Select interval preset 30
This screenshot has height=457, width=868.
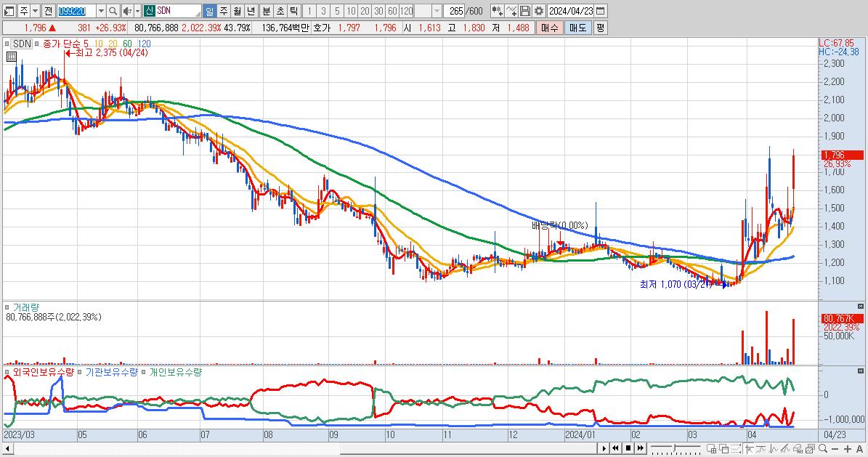pos(378,10)
